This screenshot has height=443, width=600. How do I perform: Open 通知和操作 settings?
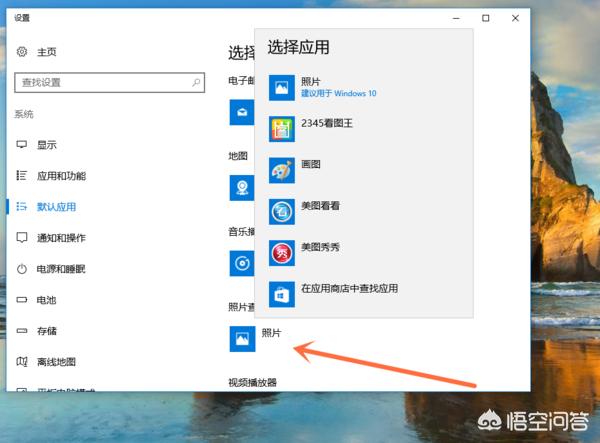(61, 238)
